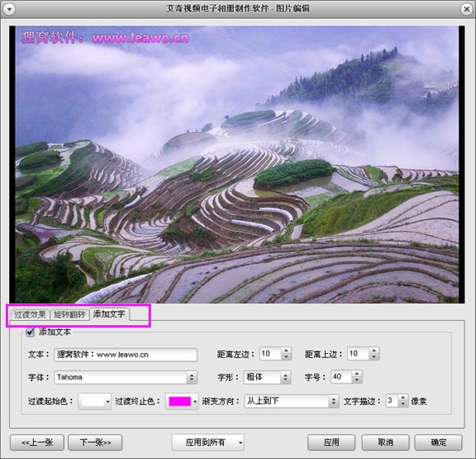The height and width of the screenshot is (459, 476).
Task: Click the 字号 value field
Action: [342, 377]
